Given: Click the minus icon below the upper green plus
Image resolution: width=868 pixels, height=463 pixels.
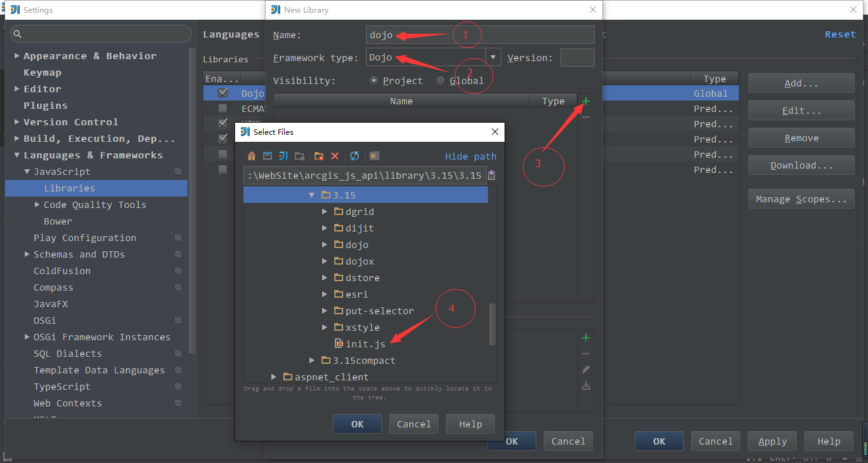Looking at the screenshot, I should click(586, 117).
